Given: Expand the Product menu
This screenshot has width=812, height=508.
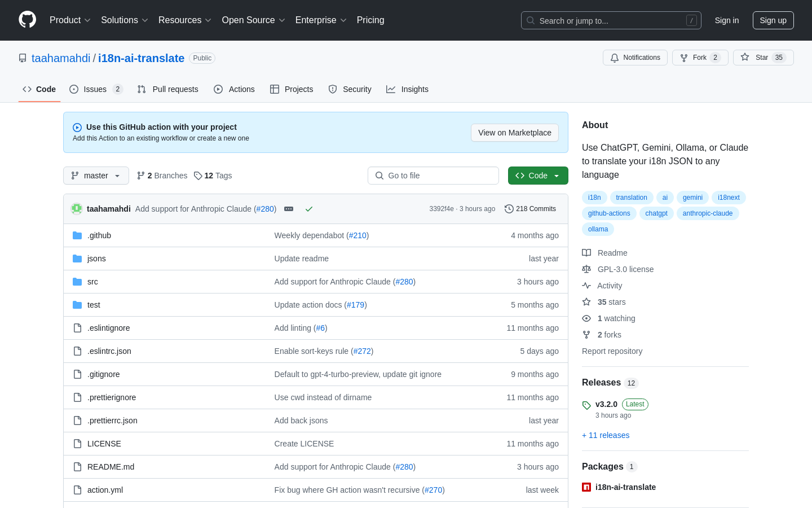Looking at the screenshot, I should coord(70,20).
